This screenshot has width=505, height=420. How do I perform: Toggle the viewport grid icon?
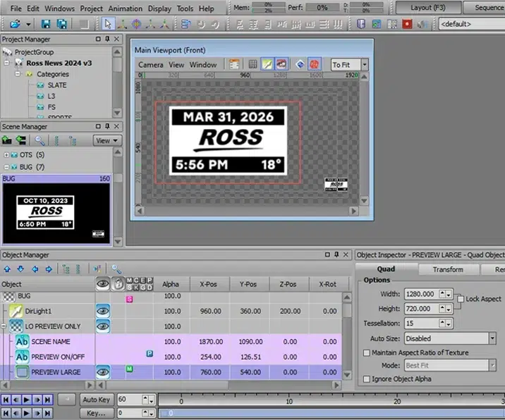click(x=253, y=64)
